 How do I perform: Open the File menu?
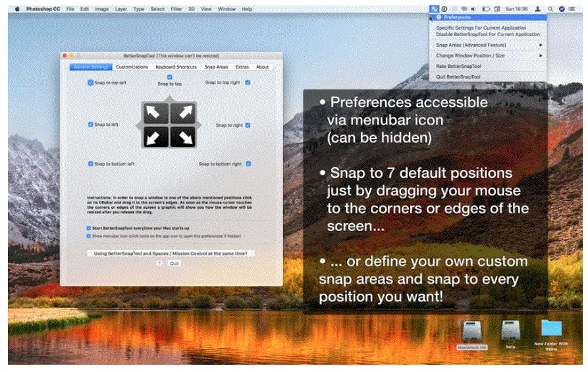70,9
